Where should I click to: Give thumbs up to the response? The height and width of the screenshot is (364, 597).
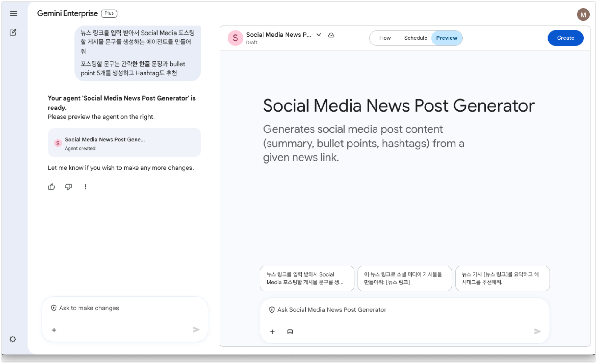[52, 187]
